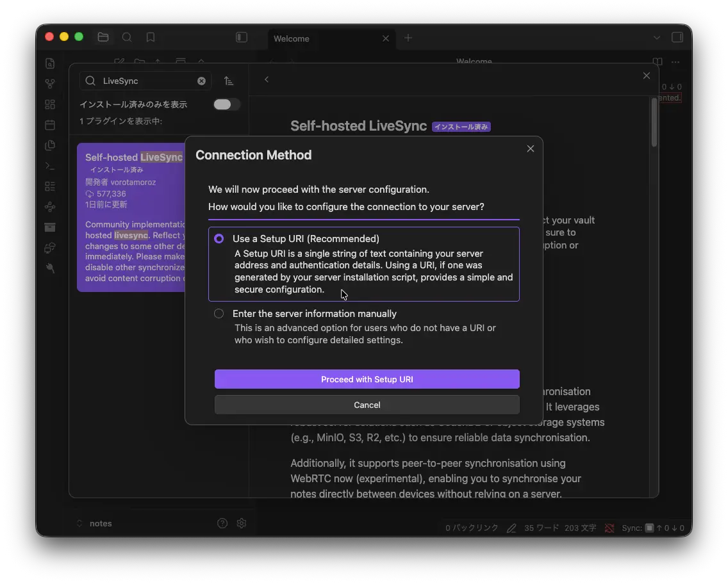Open command palette ribbon icon
The width and height of the screenshot is (728, 584).
(50, 166)
